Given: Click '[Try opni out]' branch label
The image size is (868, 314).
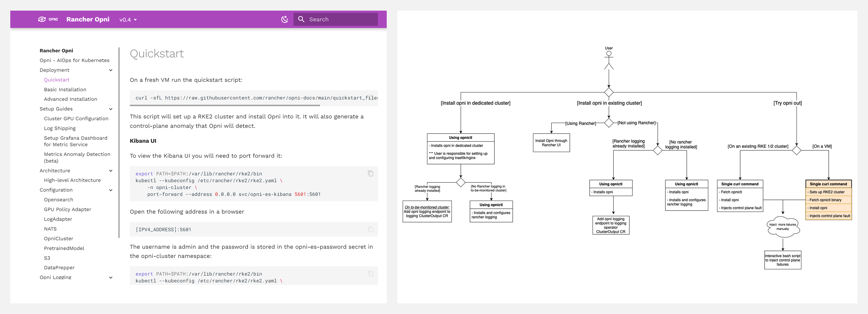Looking at the screenshot, I should tap(788, 103).
